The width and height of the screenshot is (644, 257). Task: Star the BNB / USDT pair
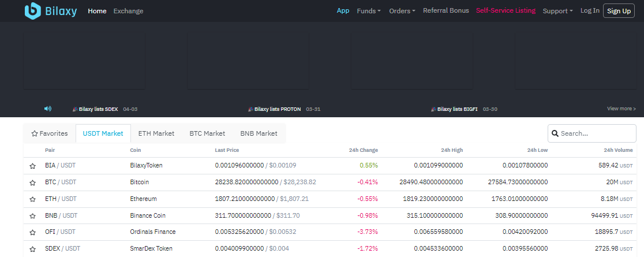[33, 216]
